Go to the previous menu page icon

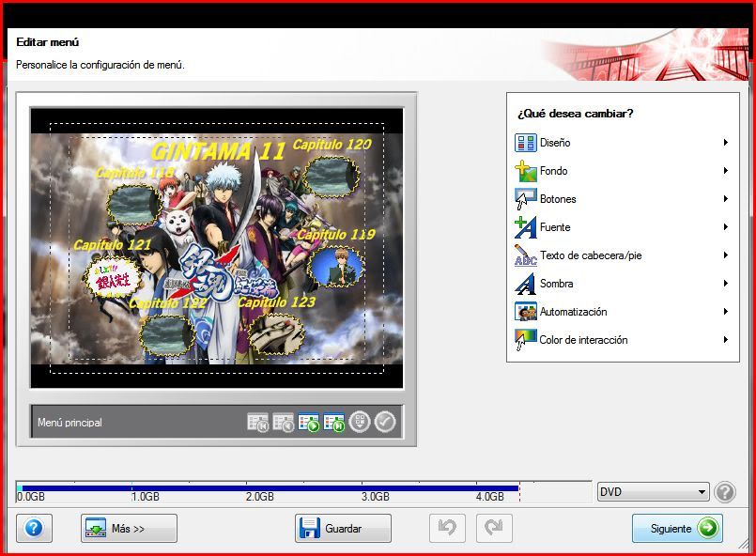coord(283,423)
